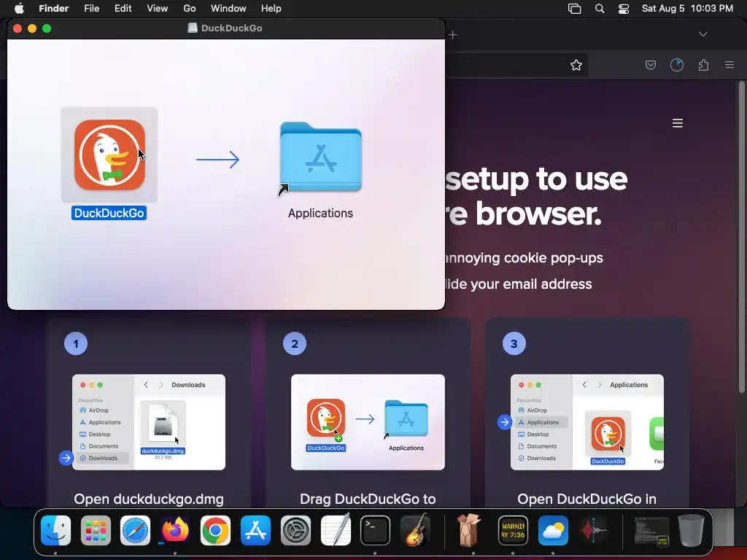Image resolution: width=747 pixels, height=560 pixels.
Task: Open Control Center in menu bar
Action: point(624,9)
